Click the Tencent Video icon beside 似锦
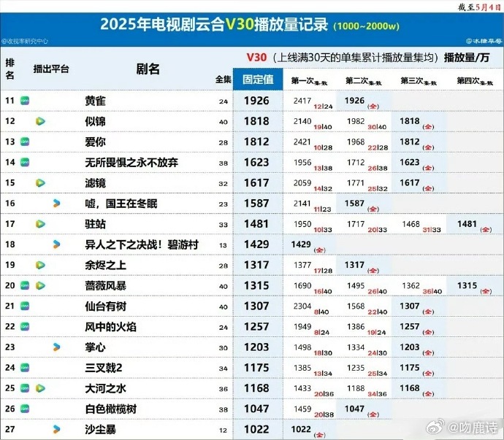Screen dimensions: 504x440 40,121
